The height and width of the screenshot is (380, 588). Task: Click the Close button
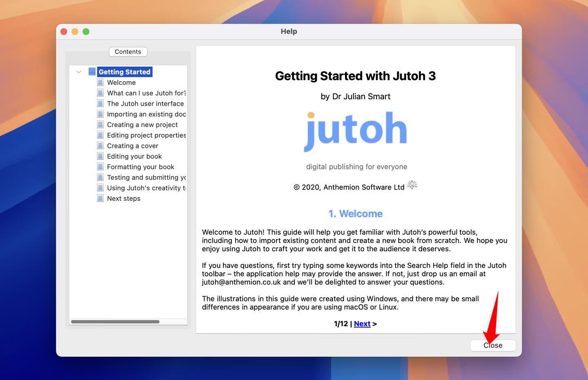(493, 345)
